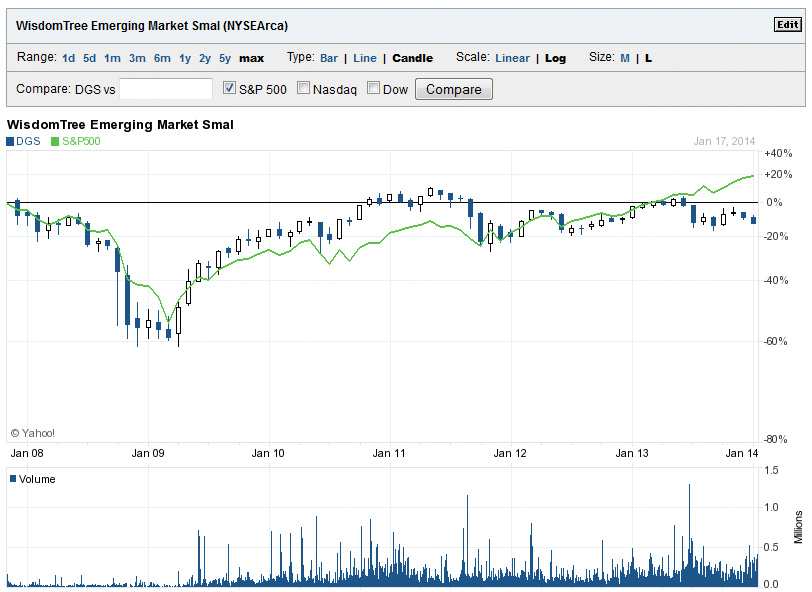Set range to 6m
The image size is (812, 592).
pos(162,58)
